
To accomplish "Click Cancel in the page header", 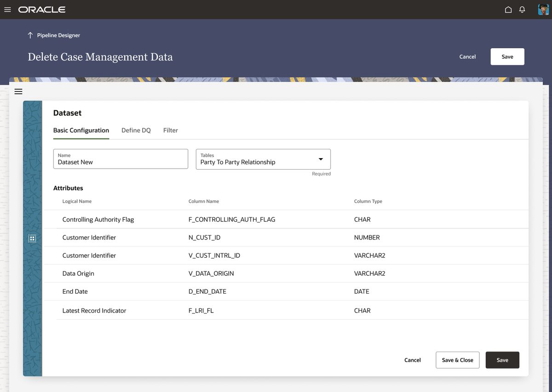I will coord(467,57).
